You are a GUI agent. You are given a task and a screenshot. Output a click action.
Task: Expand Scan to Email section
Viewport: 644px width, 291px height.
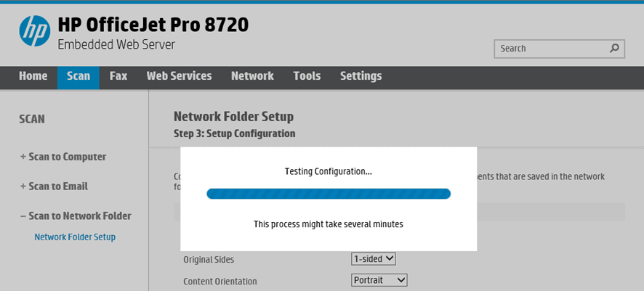coord(54,187)
